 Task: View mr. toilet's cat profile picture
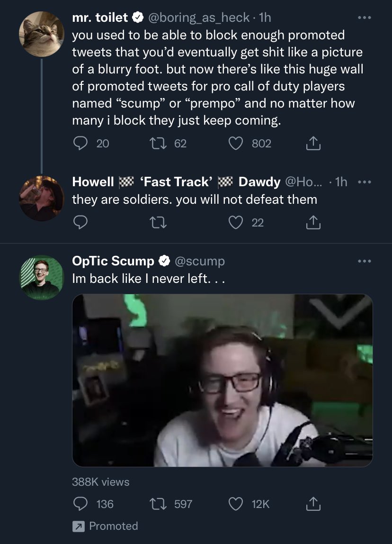tap(42, 34)
